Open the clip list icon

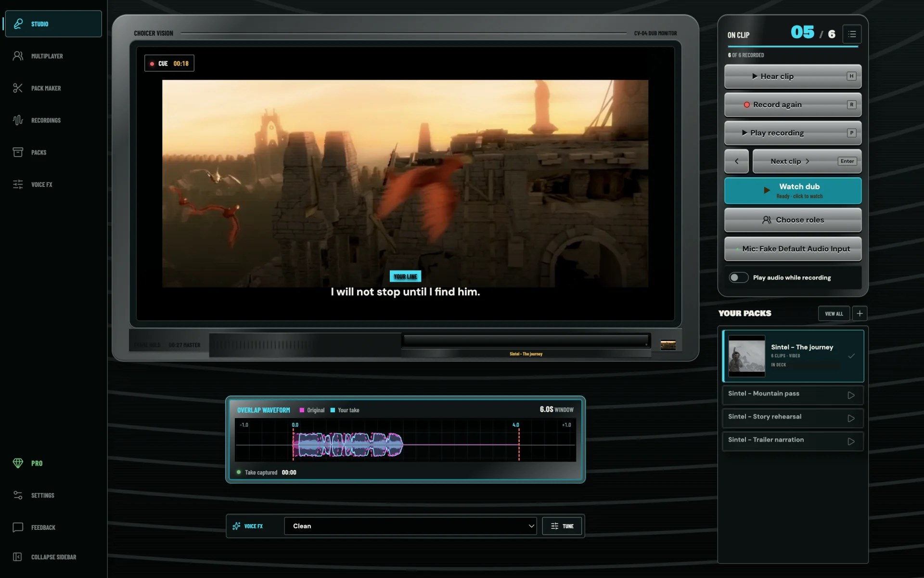coord(852,34)
